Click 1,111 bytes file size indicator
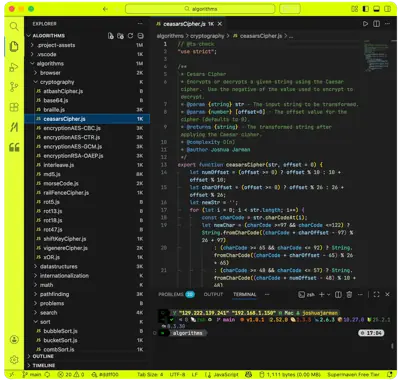 (x=289, y=375)
